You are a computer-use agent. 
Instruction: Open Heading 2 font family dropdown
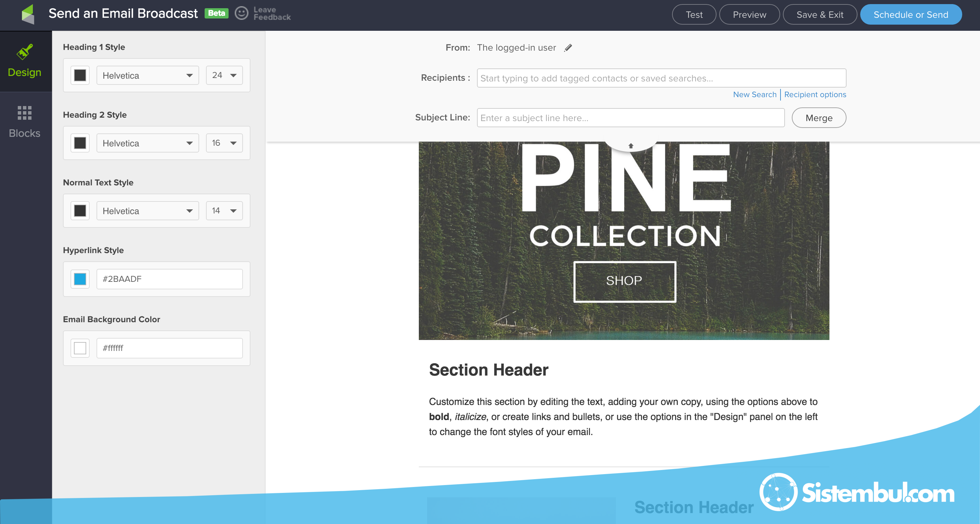[147, 143]
